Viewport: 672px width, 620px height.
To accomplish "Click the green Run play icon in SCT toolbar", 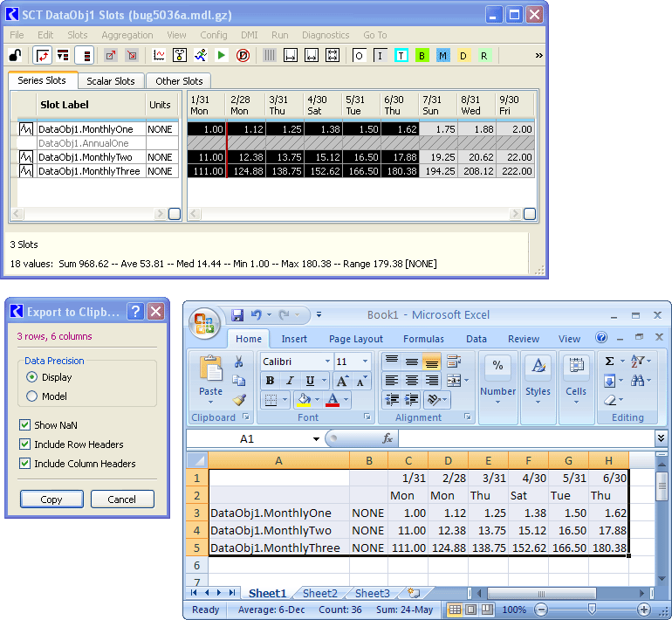I will click(x=221, y=55).
